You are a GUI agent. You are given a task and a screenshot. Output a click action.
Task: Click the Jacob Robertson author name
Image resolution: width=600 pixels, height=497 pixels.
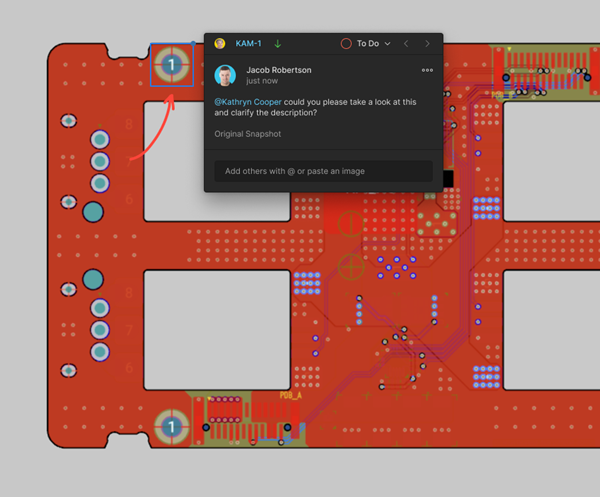coord(278,70)
